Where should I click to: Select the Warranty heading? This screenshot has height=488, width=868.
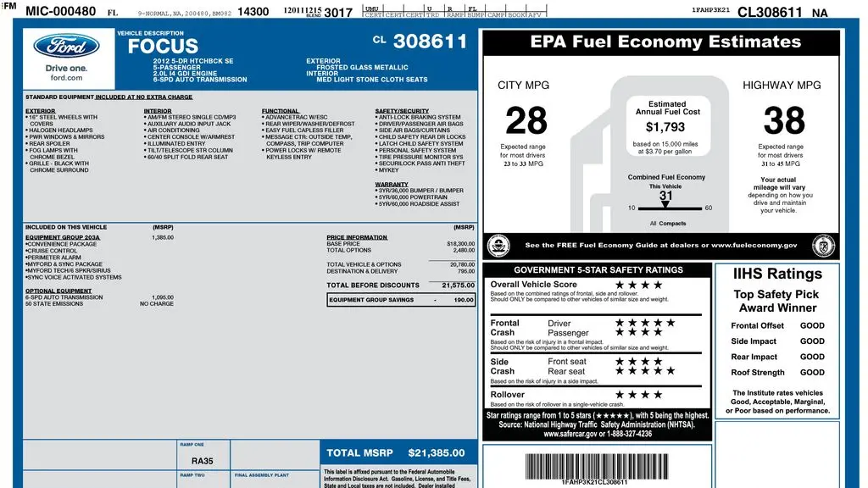(392, 184)
